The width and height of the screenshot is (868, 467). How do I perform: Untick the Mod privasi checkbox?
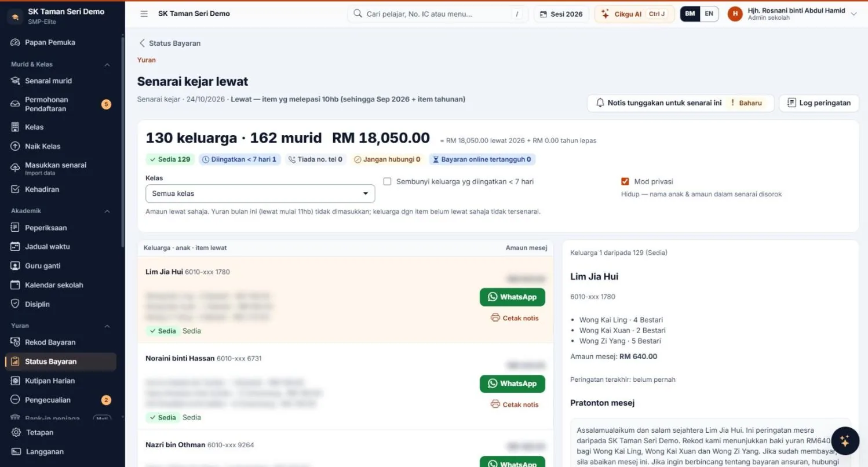click(625, 181)
